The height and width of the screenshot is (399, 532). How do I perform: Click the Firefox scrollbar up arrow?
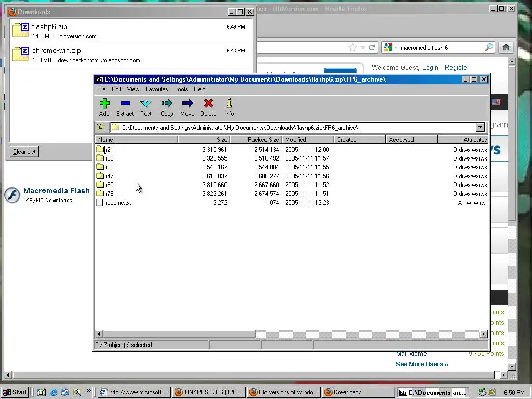coord(512,61)
